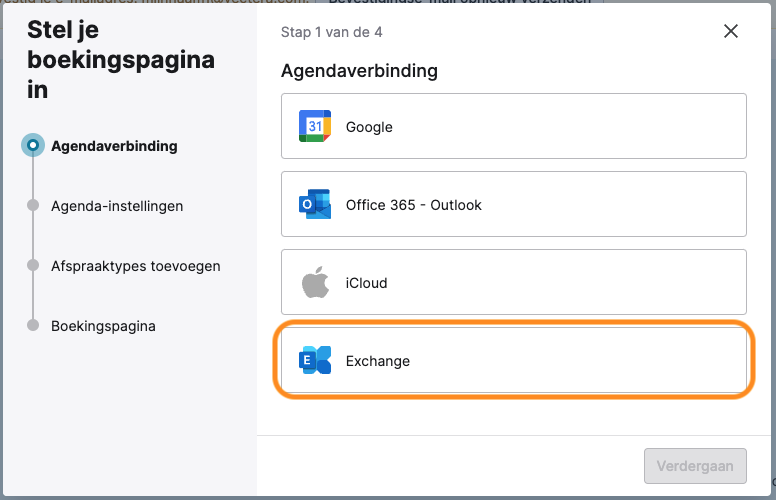Choose the Google calendar option
This screenshot has height=500, width=776.
pyautogui.click(x=514, y=126)
